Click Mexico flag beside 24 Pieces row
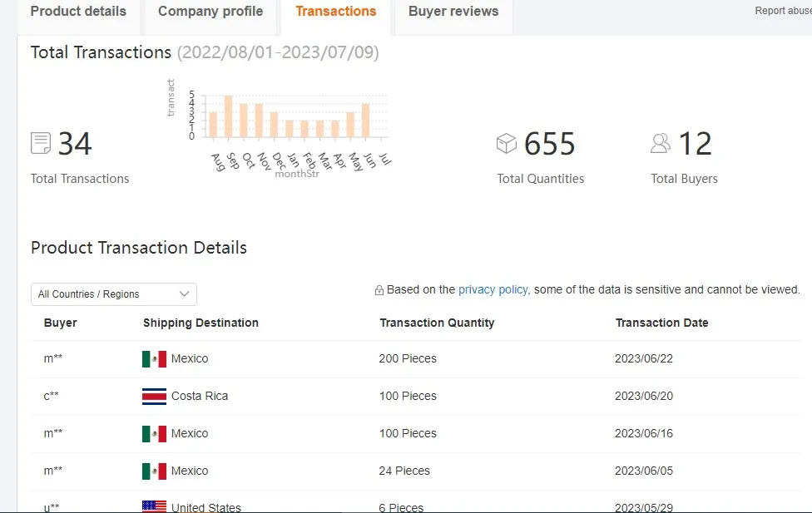The height and width of the screenshot is (513, 812). click(154, 471)
